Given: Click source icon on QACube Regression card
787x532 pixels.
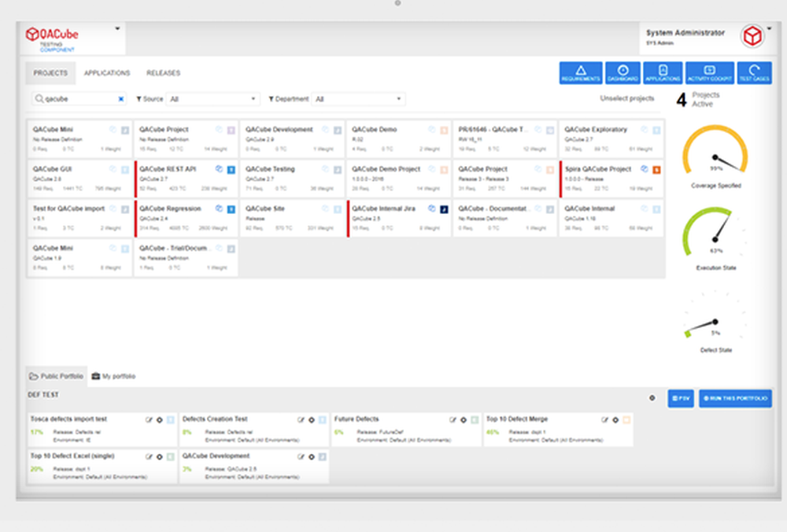Looking at the screenshot, I should pyautogui.click(x=231, y=209).
